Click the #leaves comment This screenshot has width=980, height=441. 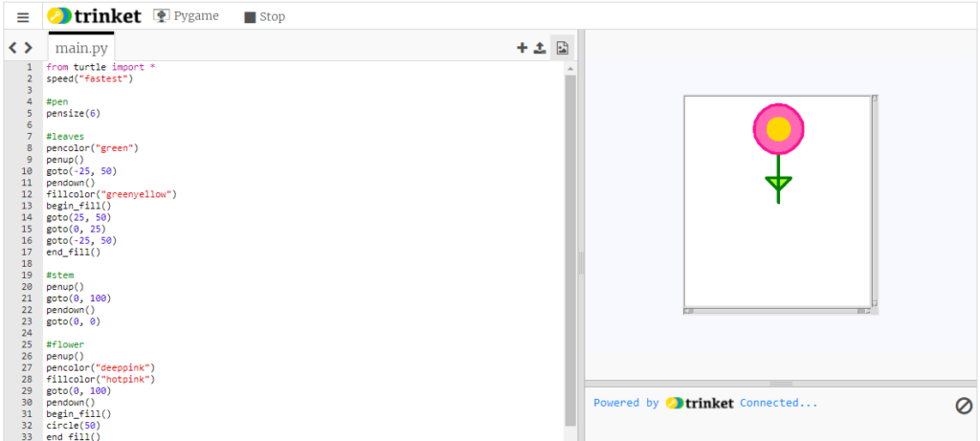[x=65, y=136]
